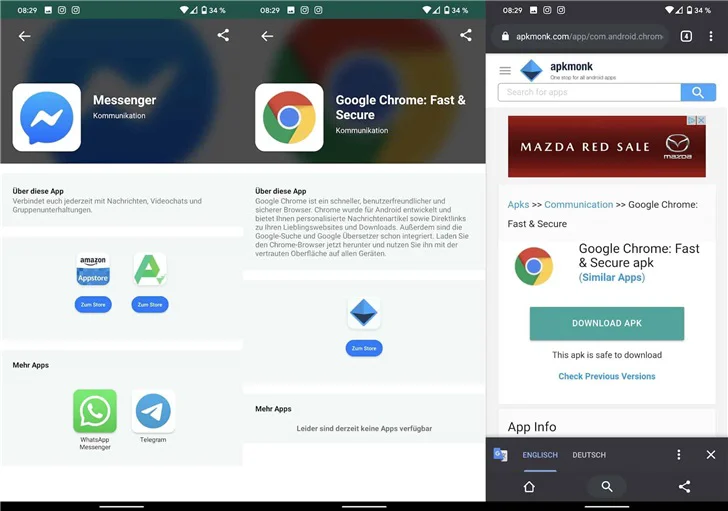Image resolution: width=728 pixels, height=511 pixels.
Task: Click Zum Store under Amazon Appstore
Action: point(93,304)
